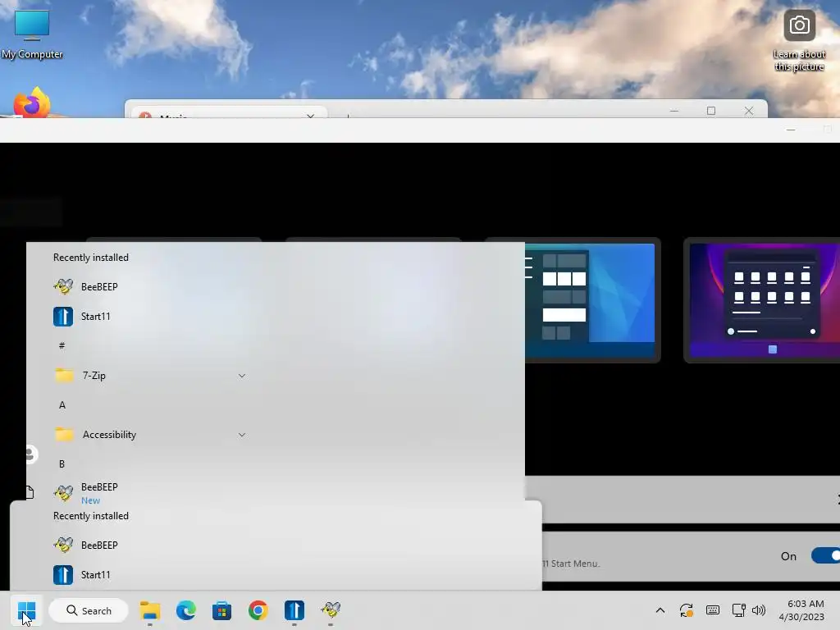The width and height of the screenshot is (840, 630).
Task: Open clock showing 6:03 AM
Action: (802, 610)
